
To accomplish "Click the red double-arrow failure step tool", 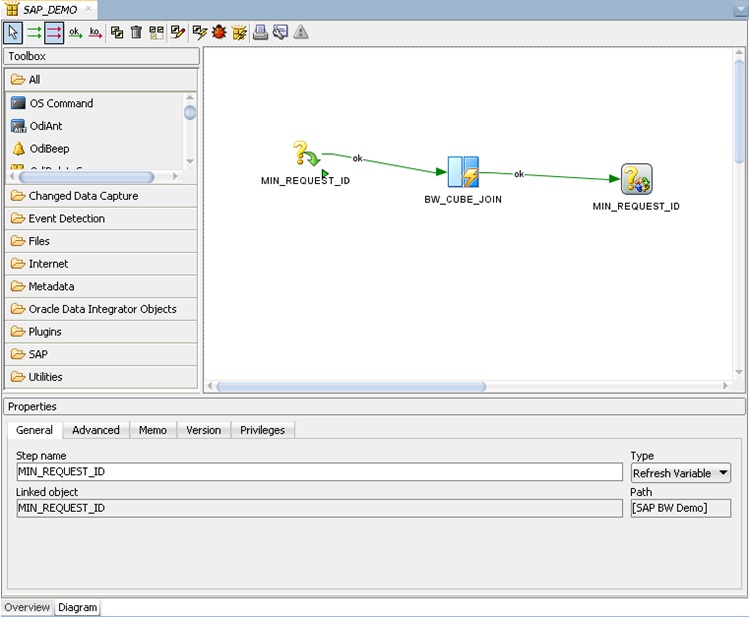I will coord(54,33).
